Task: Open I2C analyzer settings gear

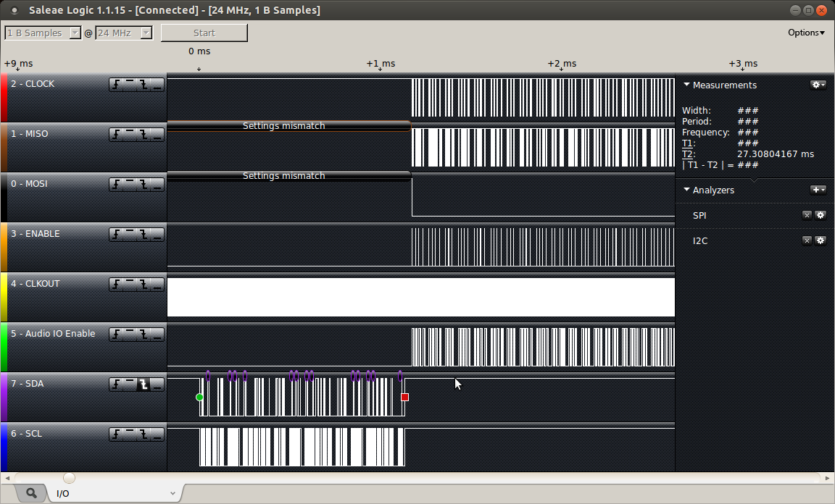Action: click(821, 240)
